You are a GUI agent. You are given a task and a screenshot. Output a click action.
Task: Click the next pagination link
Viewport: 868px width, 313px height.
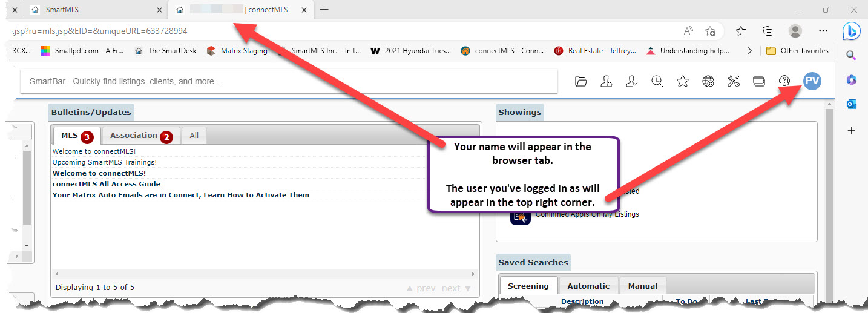(456, 288)
